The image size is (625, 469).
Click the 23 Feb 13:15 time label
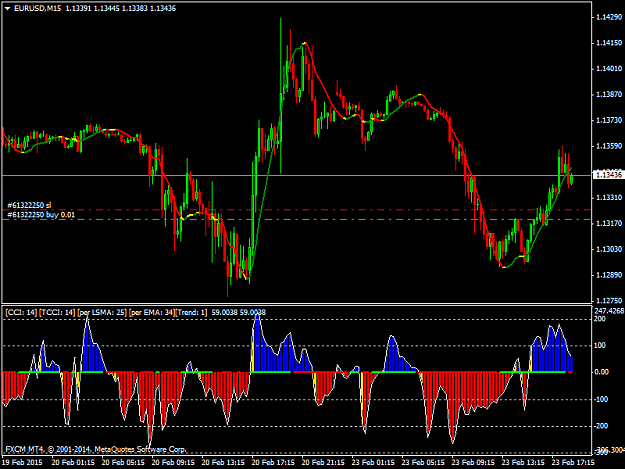[x=523, y=463]
